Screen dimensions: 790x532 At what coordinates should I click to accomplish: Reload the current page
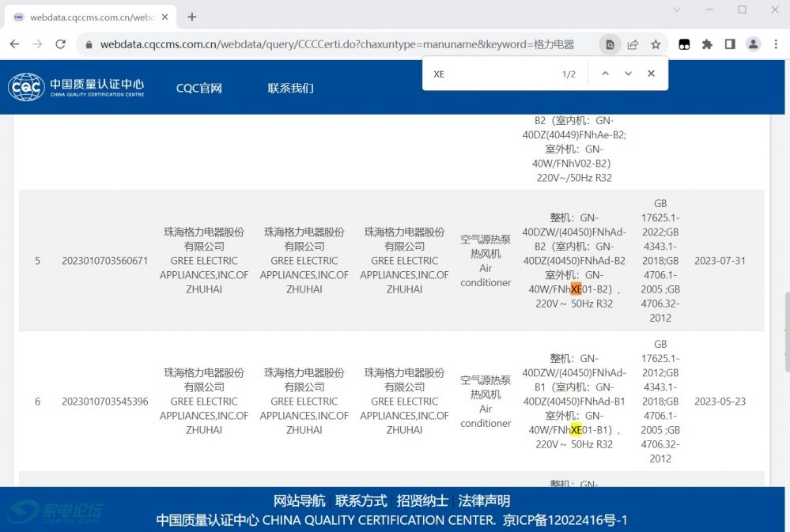60,44
